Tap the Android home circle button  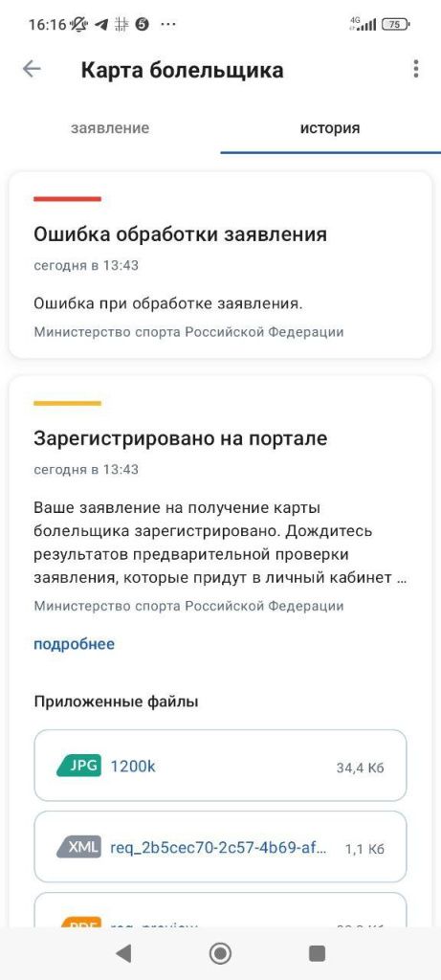(220, 953)
